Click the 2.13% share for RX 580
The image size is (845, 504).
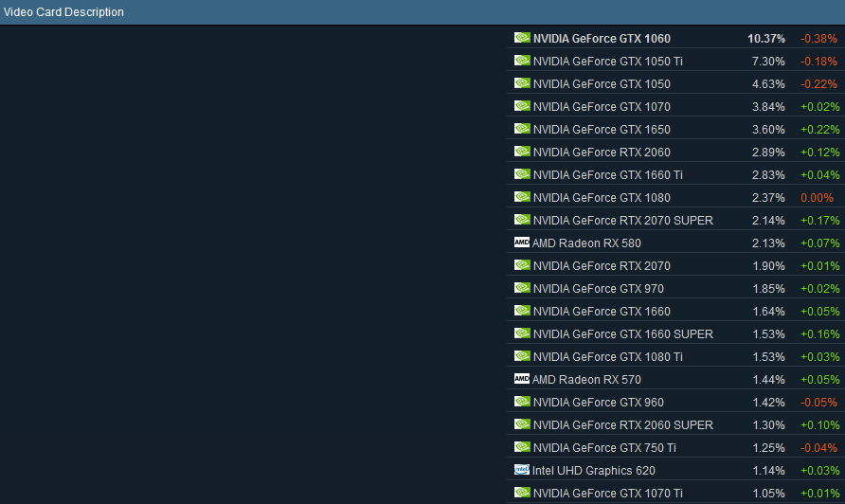tap(768, 243)
